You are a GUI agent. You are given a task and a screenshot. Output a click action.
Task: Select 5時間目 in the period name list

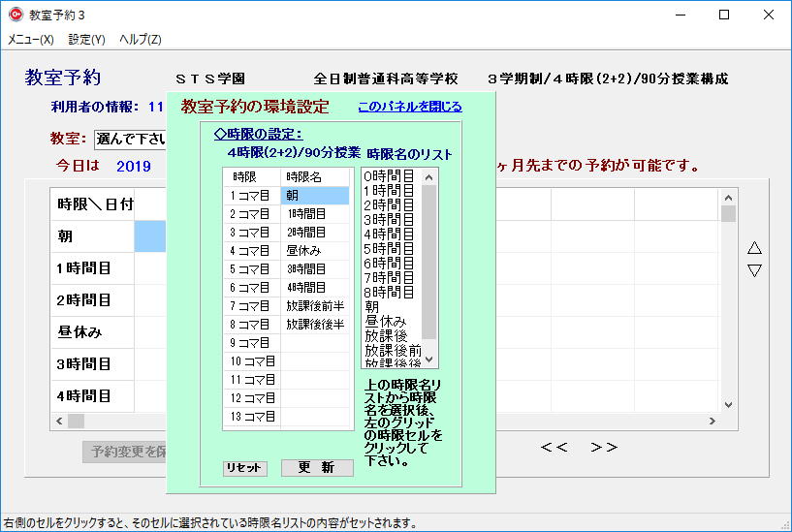(389, 248)
